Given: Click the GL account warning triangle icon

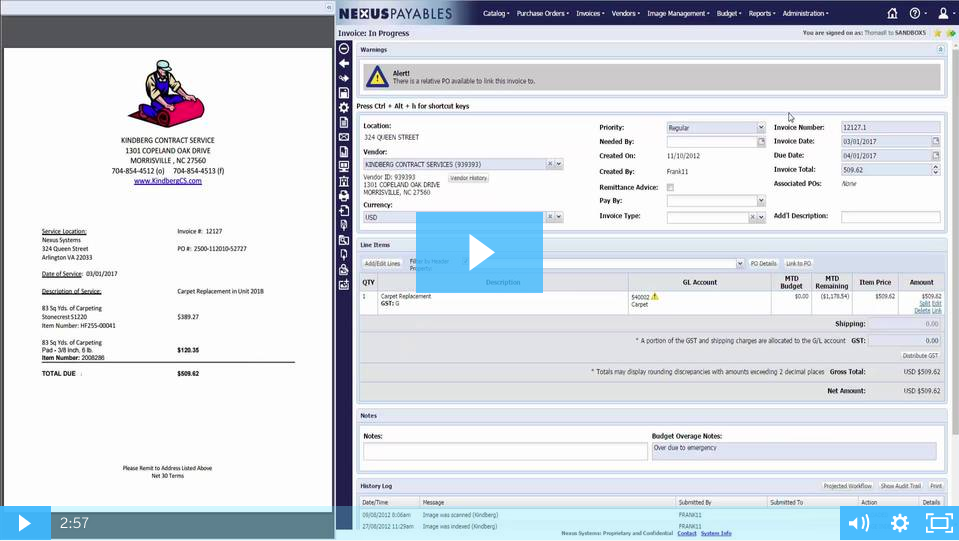Looking at the screenshot, I should (655, 296).
